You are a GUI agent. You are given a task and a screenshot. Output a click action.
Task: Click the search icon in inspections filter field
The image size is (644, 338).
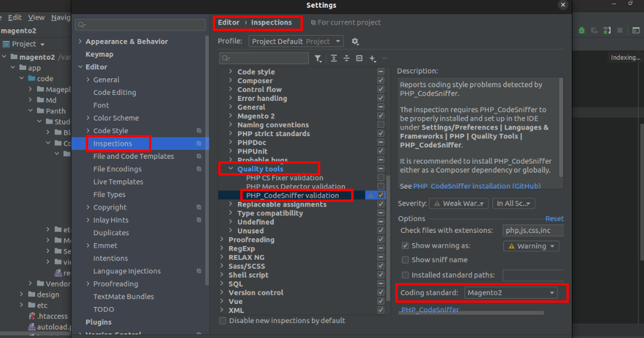tap(225, 59)
